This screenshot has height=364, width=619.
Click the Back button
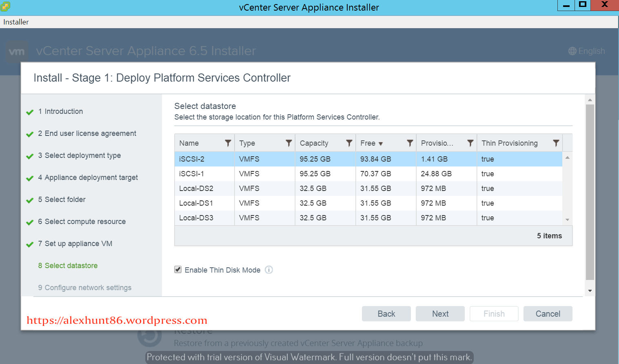coord(386,314)
